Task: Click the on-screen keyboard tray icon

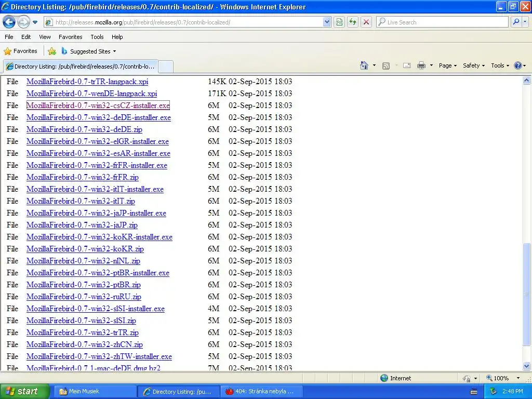Action: coord(474,392)
